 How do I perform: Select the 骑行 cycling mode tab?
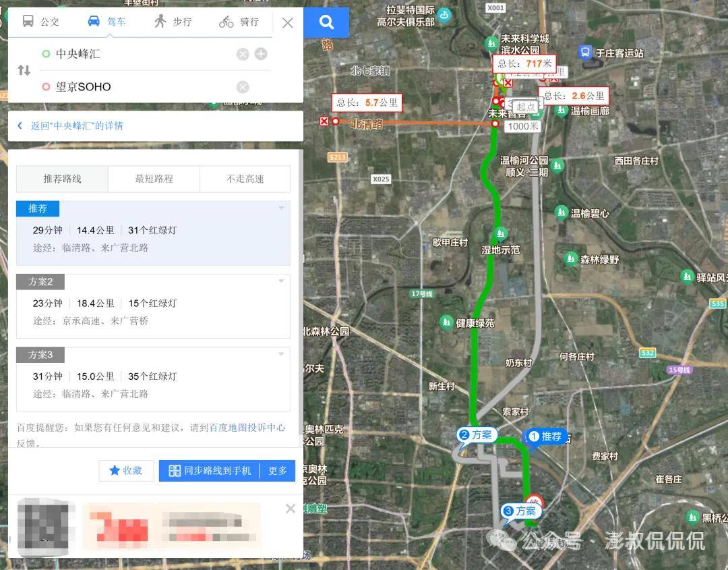point(239,22)
